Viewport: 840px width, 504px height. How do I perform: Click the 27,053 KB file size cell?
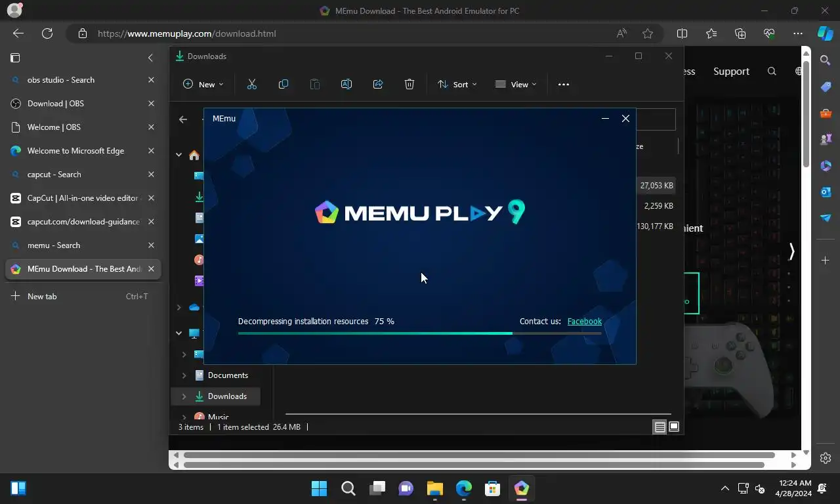[x=656, y=186]
